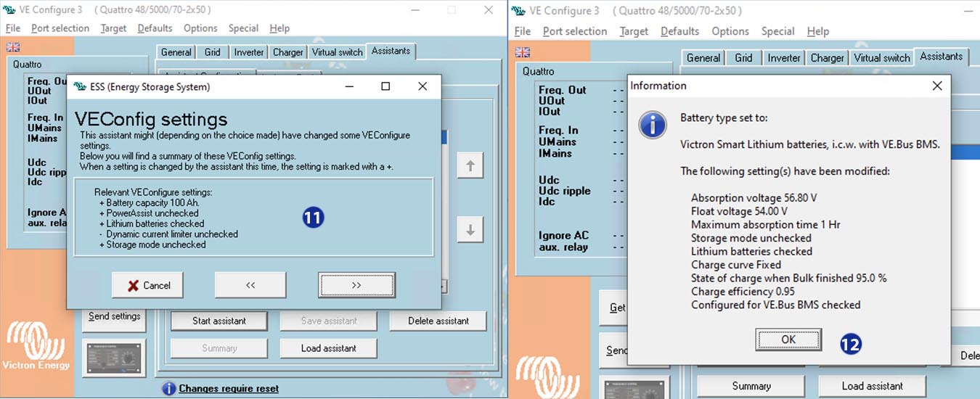Click the up arrow button in Assistants list

(470, 166)
